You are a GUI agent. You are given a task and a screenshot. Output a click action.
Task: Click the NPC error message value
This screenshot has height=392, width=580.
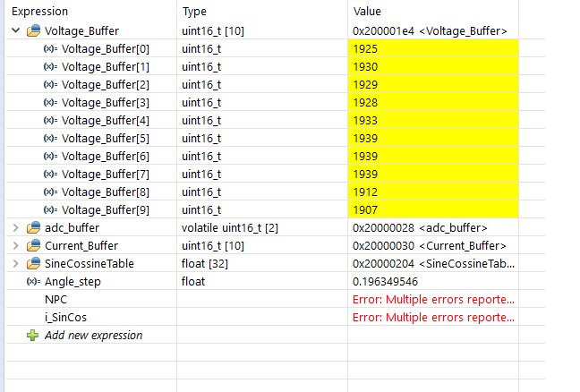433,300
